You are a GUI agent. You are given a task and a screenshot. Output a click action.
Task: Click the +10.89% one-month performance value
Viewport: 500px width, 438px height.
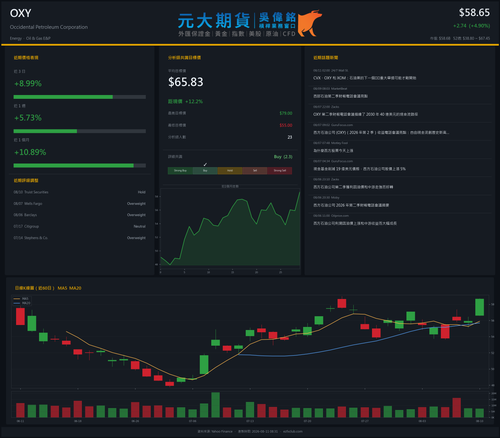tap(30, 152)
